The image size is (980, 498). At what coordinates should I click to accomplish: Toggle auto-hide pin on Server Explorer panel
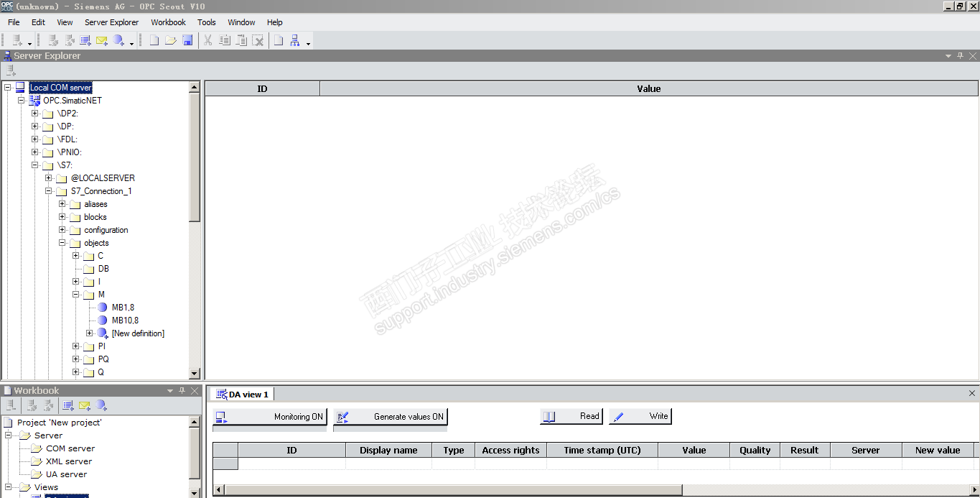pos(960,56)
